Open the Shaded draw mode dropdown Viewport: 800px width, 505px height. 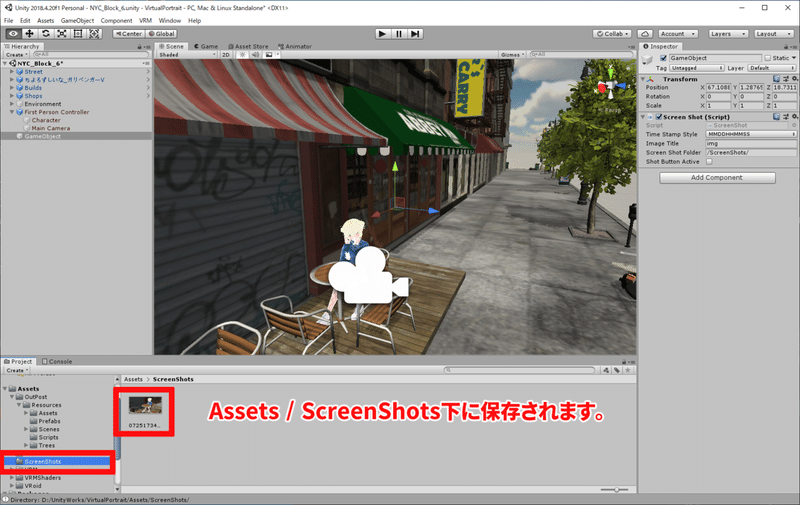[x=187, y=55]
